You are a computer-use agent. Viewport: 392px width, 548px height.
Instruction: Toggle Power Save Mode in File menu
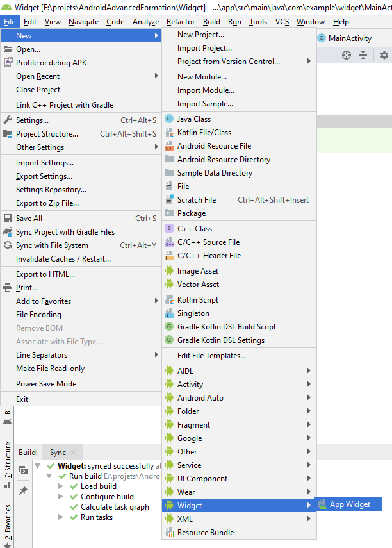pos(46,384)
